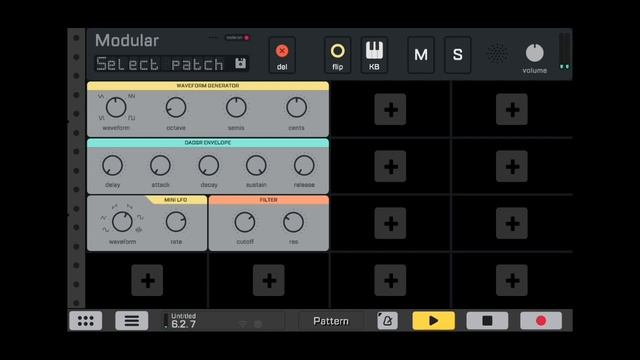Add module in slot directly beside Waveform Generator
This screenshot has width=640, height=360.
tap(390, 109)
